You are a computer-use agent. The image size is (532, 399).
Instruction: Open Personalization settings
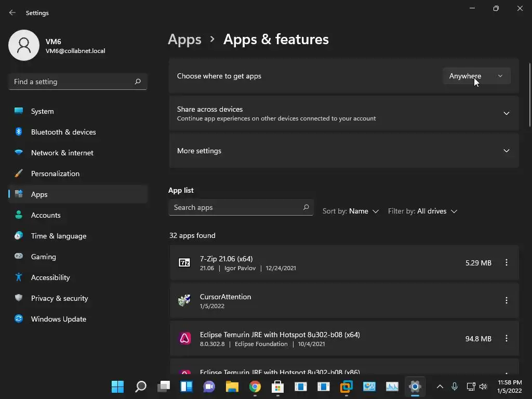pos(78,174)
